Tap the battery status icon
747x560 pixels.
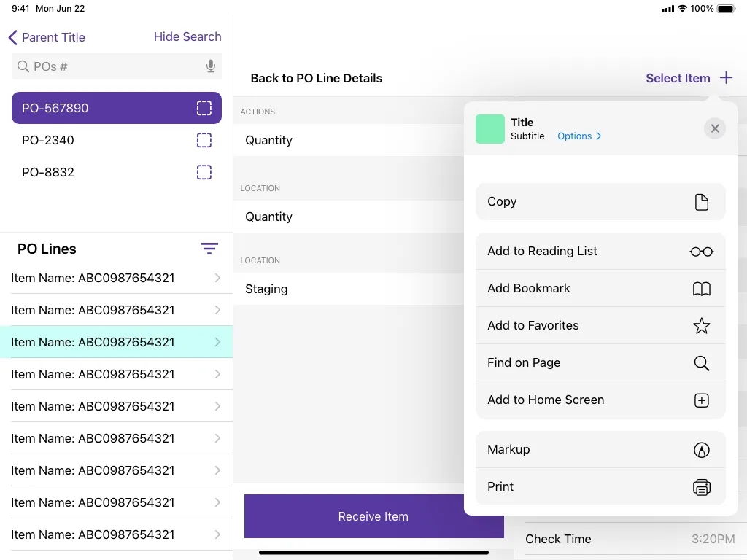click(727, 9)
